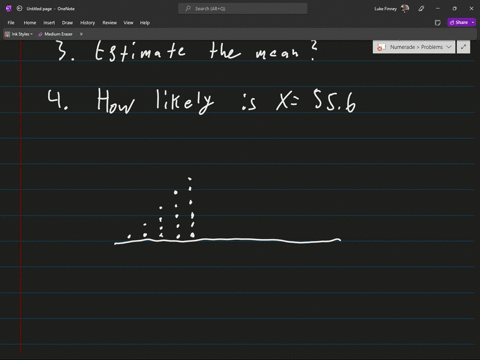
Task: Open the sticky notes feed icon
Action: [x=438, y=23]
